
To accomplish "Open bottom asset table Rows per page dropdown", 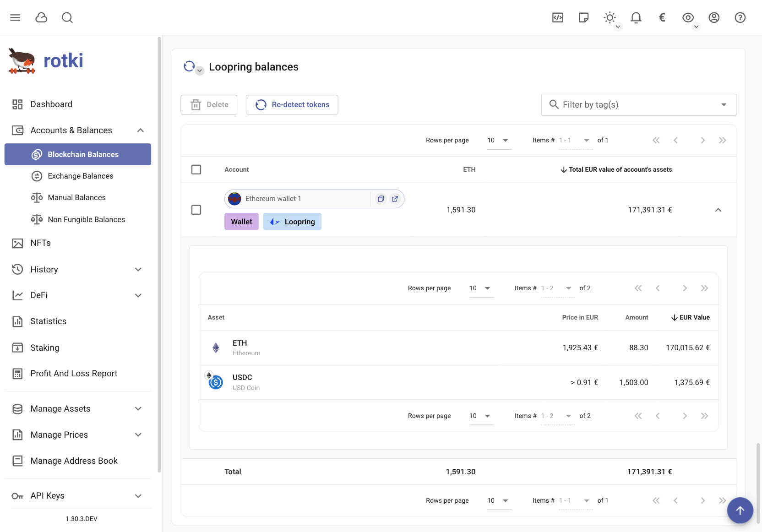I will coord(481,416).
